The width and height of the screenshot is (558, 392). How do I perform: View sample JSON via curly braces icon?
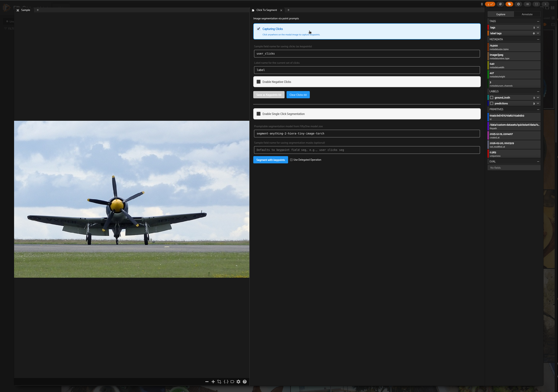click(x=226, y=382)
